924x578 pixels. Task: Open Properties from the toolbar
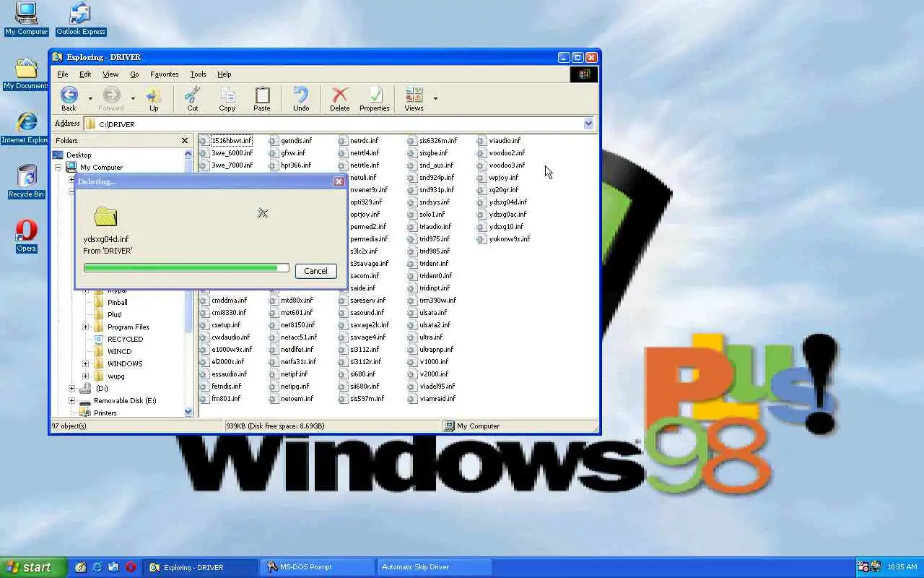[375, 99]
